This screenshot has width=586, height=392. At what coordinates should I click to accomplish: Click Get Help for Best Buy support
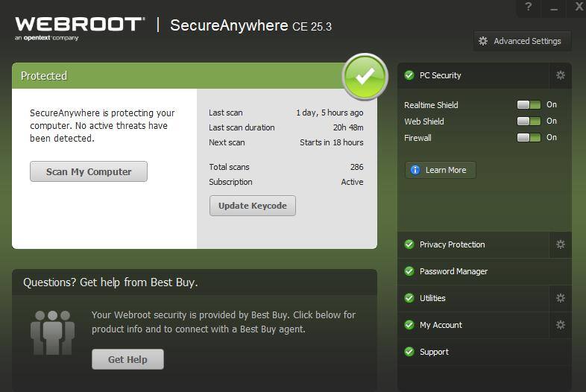(127, 359)
